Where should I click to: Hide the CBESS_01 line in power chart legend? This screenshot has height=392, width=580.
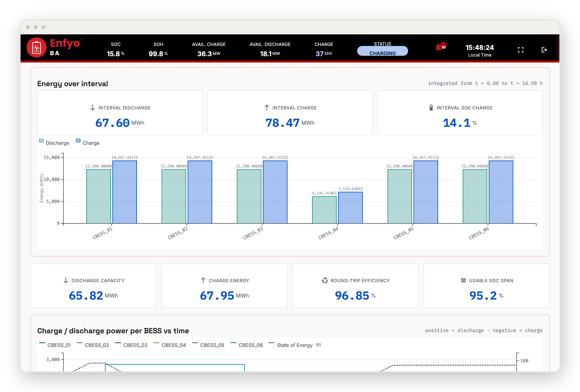[55, 345]
